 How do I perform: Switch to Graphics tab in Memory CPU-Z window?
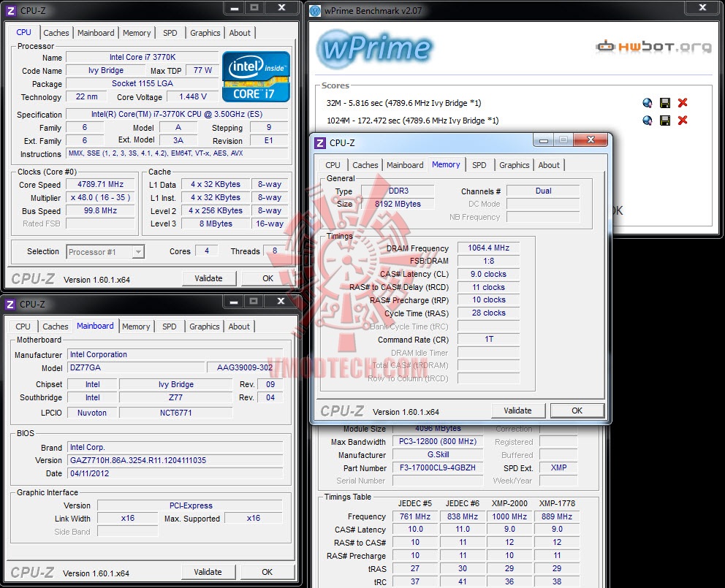point(514,165)
